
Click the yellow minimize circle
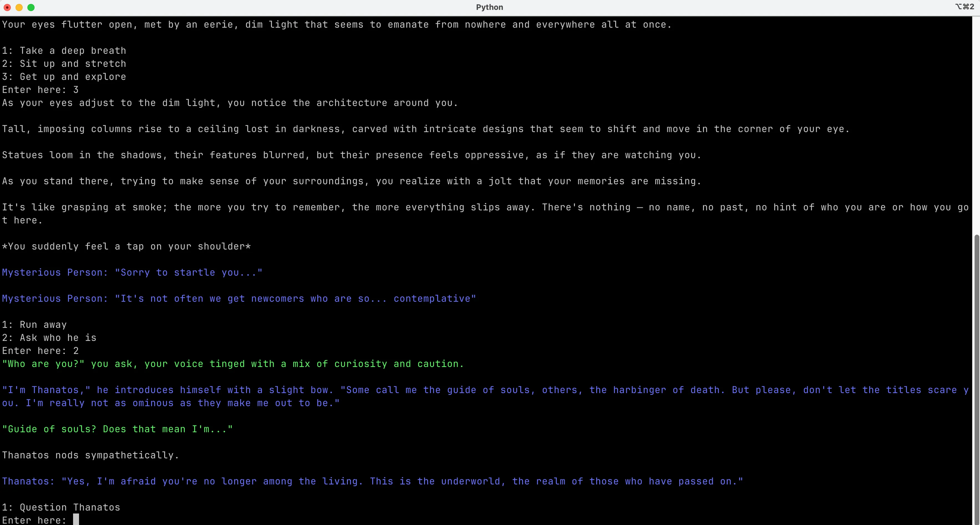coord(19,7)
